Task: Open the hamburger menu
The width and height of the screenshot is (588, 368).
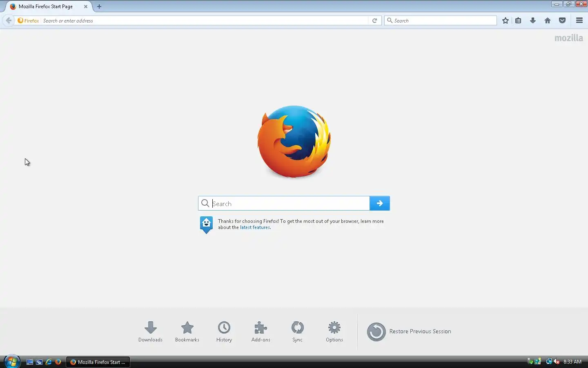Action: 579,20
